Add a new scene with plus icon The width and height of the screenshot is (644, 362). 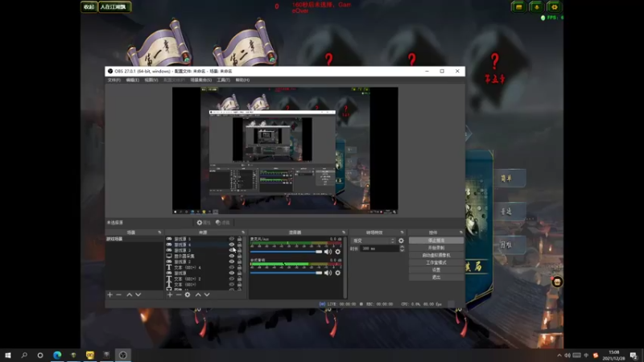pos(109,294)
